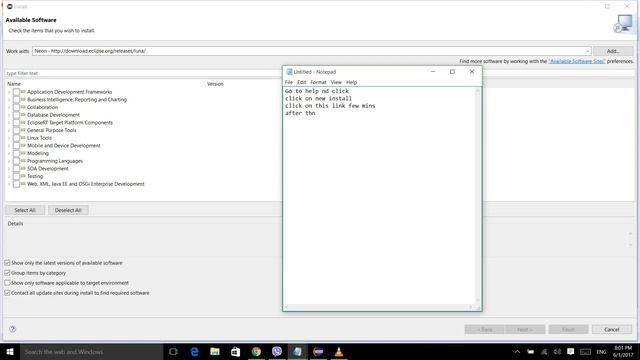The height and width of the screenshot is (360, 640).
Task: Expand the EclipseRT Target Platform Components node
Action: click(9, 123)
